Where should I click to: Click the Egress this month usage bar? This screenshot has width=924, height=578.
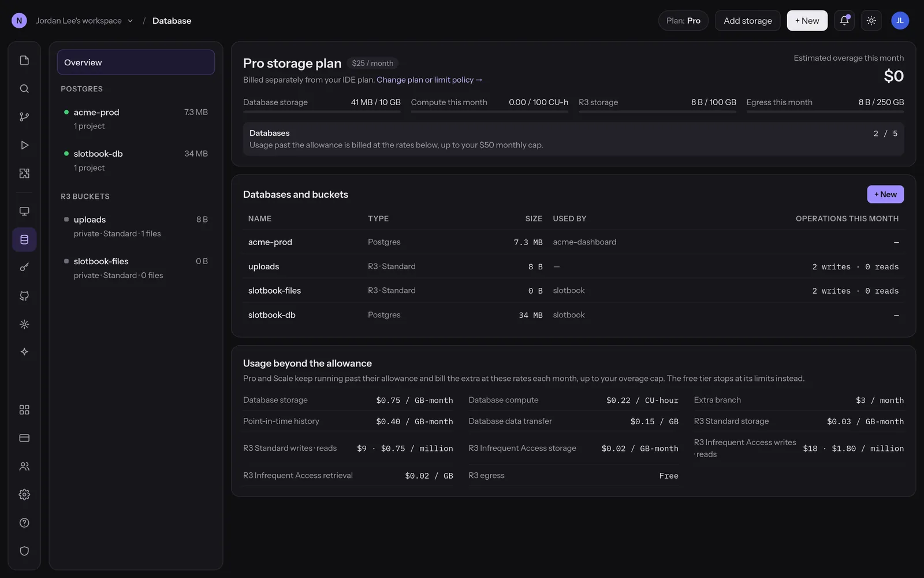point(825,112)
